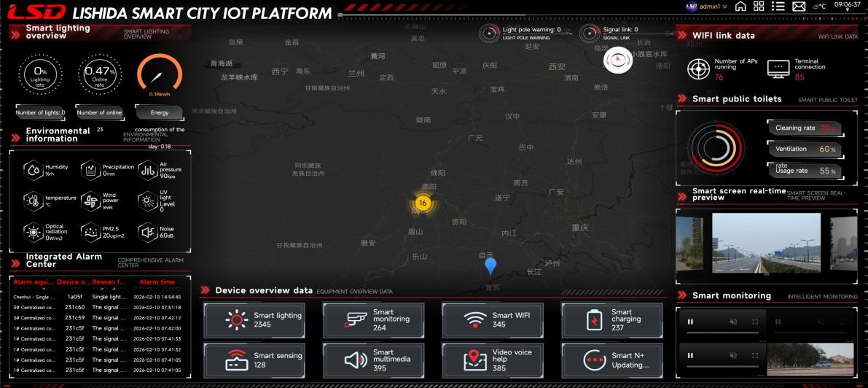This screenshot has width=868, height=388.
Task: Unmute the top-left monitoring video
Action: pyautogui.click(x=732, y=322)
